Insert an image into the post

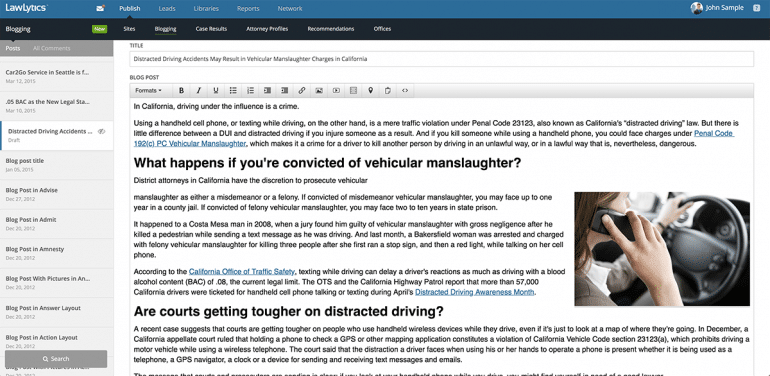point(319,90)
